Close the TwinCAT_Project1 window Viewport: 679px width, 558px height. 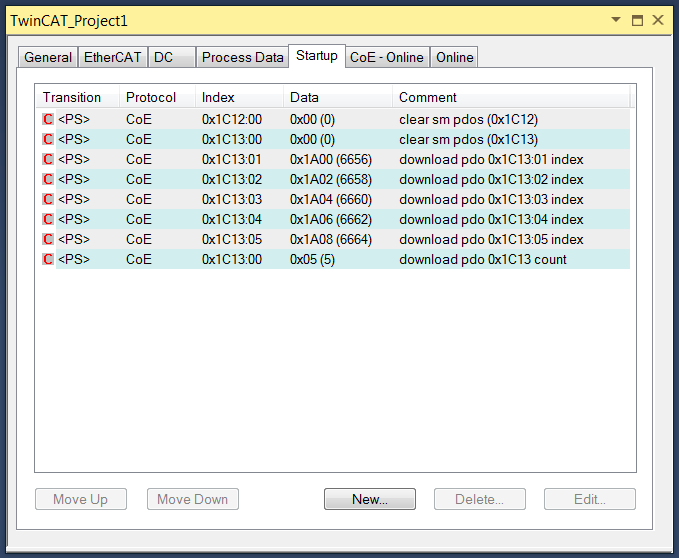point(658,20)
